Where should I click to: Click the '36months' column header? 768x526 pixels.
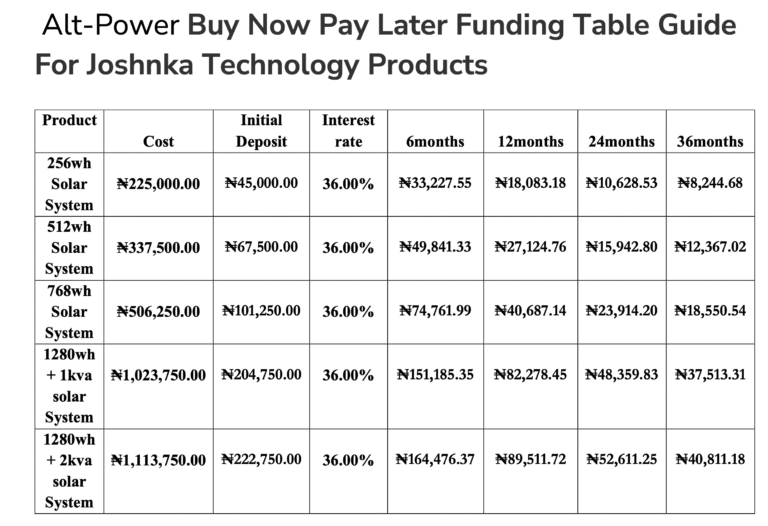click(x=710, y=141)
